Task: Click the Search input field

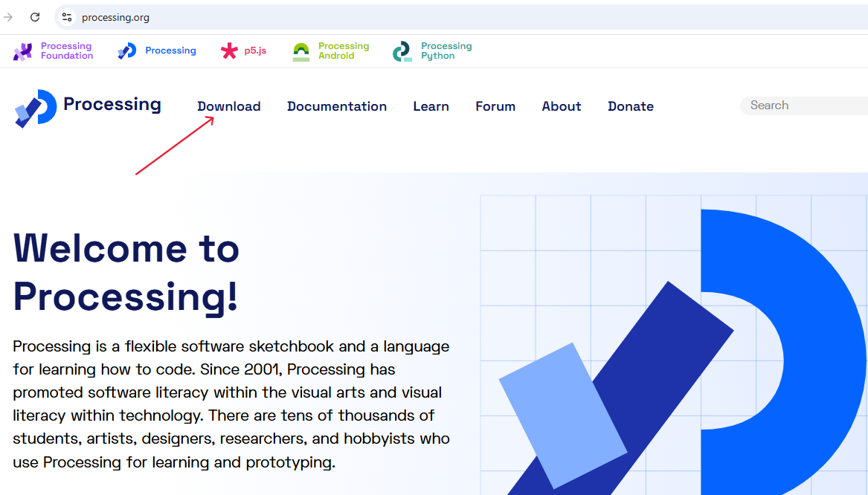Action: click(804, 105)
